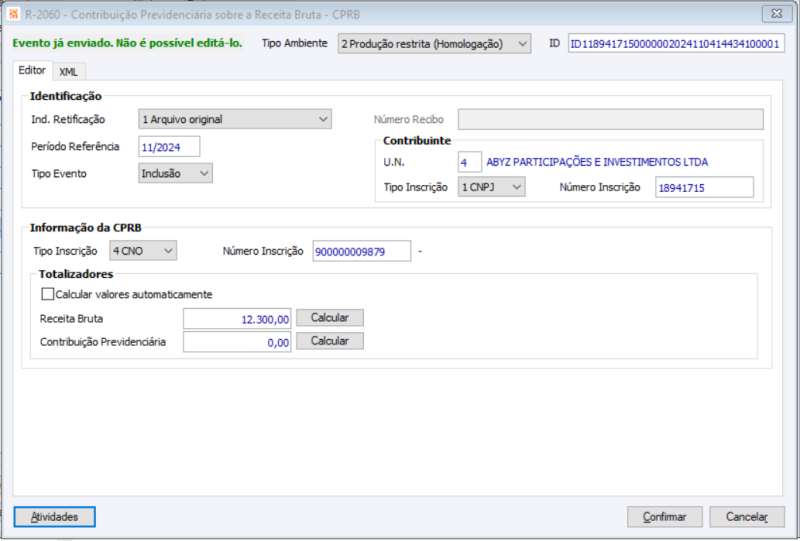Open the Ind. Retificação dropdown

pyautogui.click(x=235, y=119)
